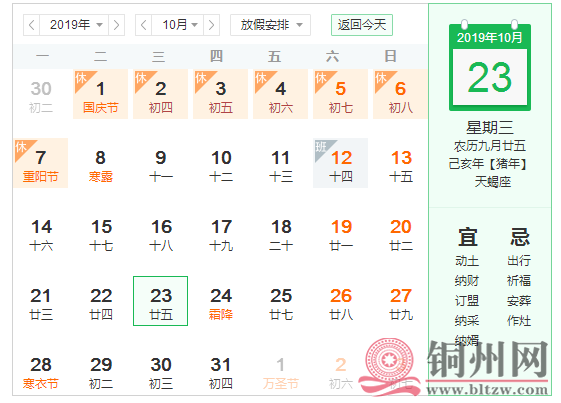Click the 班 badge on October 12
This screenshot has height=403, width=561.
(321, 147)
